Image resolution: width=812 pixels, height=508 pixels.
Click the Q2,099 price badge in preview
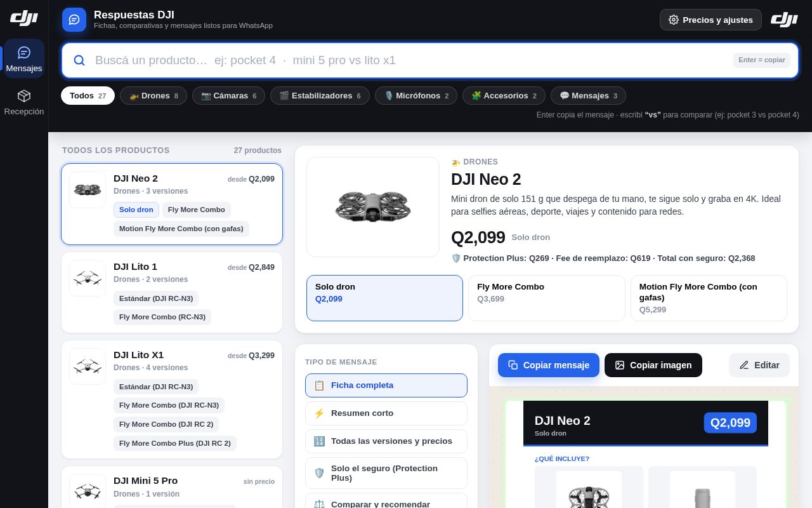pos(730,423)
